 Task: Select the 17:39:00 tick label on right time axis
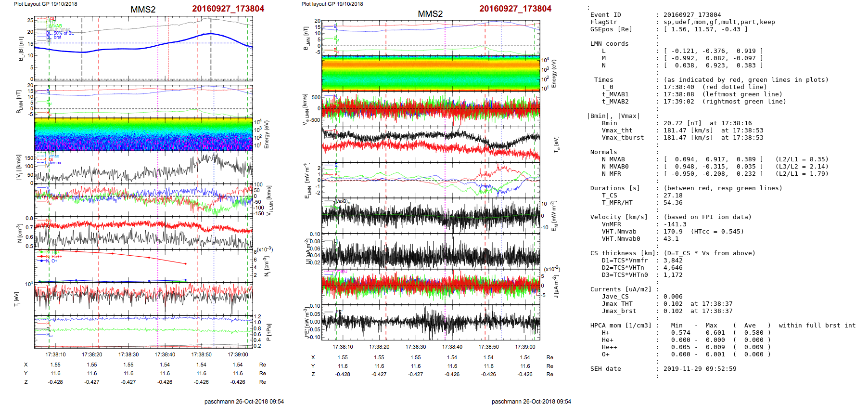pos(525,347)
